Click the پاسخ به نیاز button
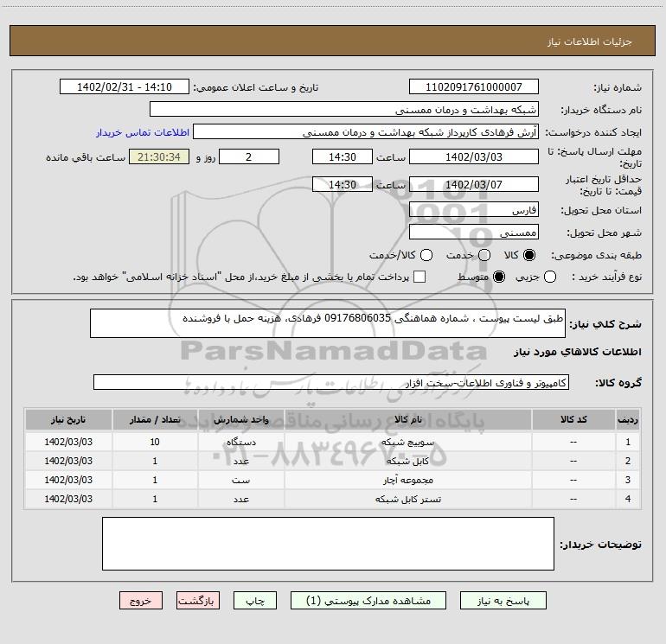The height and width of the screenshot is (644, 666). click(x=503, y=601)
